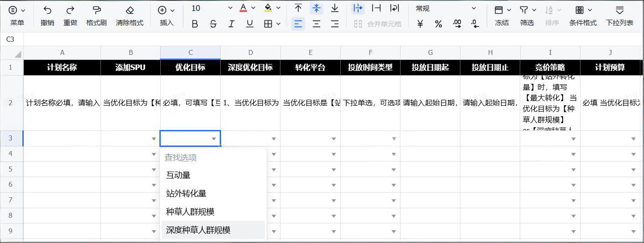
Task: Choose 深度种草人群规模 in dropdown list
Action: tap(198, 230)
